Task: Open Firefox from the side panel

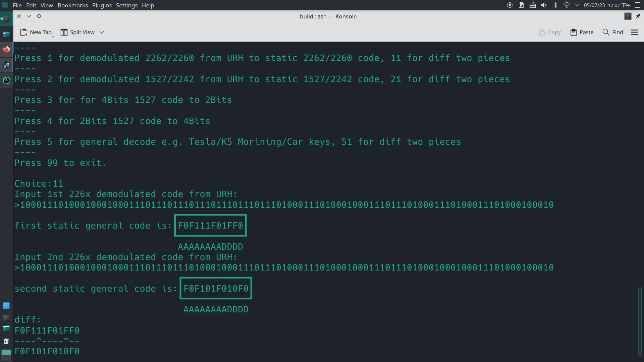Action: [6, 50]
